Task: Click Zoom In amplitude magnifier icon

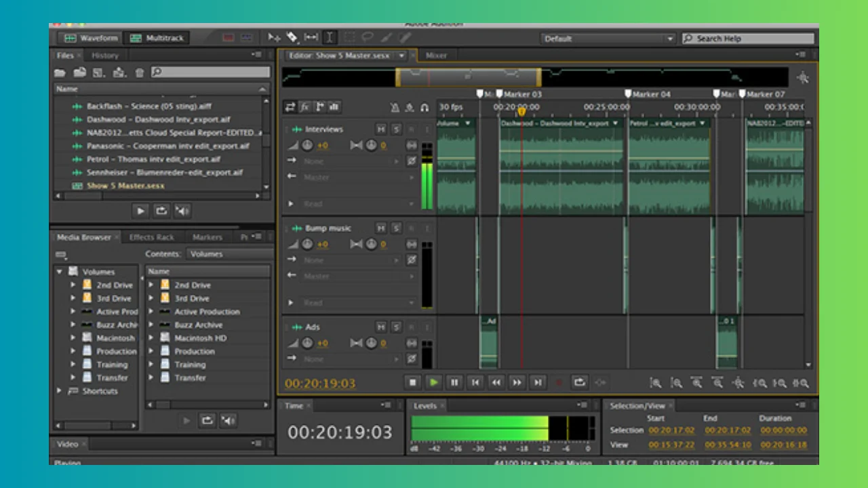Action: [x=655, y=383]
